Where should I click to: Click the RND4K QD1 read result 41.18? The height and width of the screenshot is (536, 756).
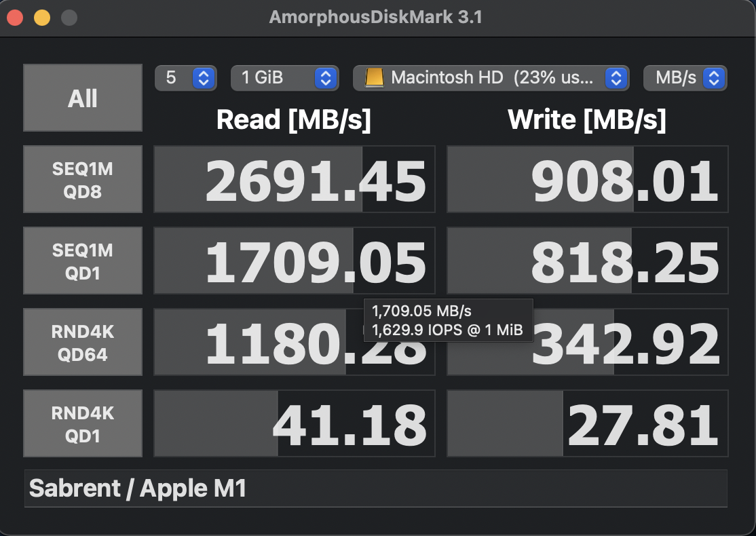click(295, 423)
